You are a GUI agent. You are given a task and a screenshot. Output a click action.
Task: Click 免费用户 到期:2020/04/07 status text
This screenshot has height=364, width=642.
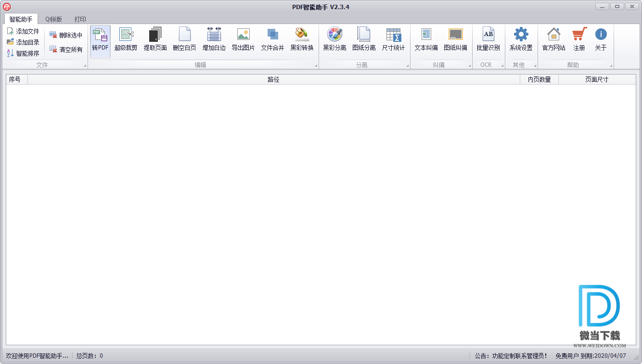[591, 356]
